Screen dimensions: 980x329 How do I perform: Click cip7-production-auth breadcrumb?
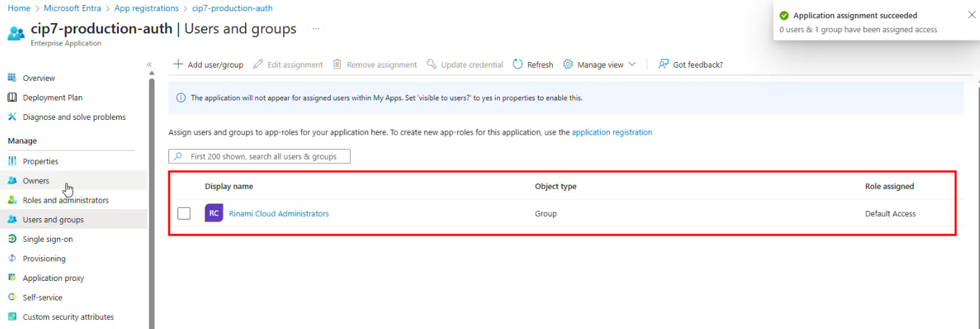(232, 8)
